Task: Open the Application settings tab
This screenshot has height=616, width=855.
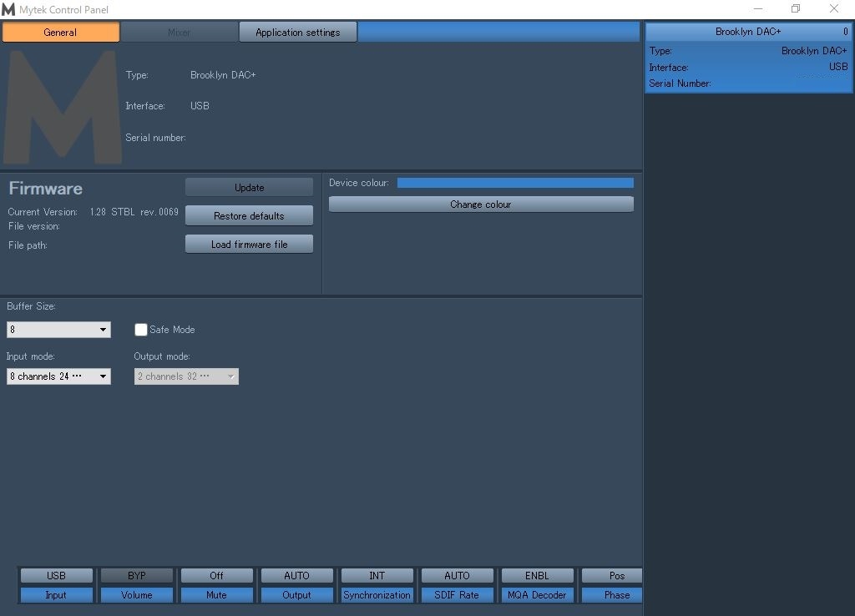Action: pyautogui.click(x=298, y=33)
